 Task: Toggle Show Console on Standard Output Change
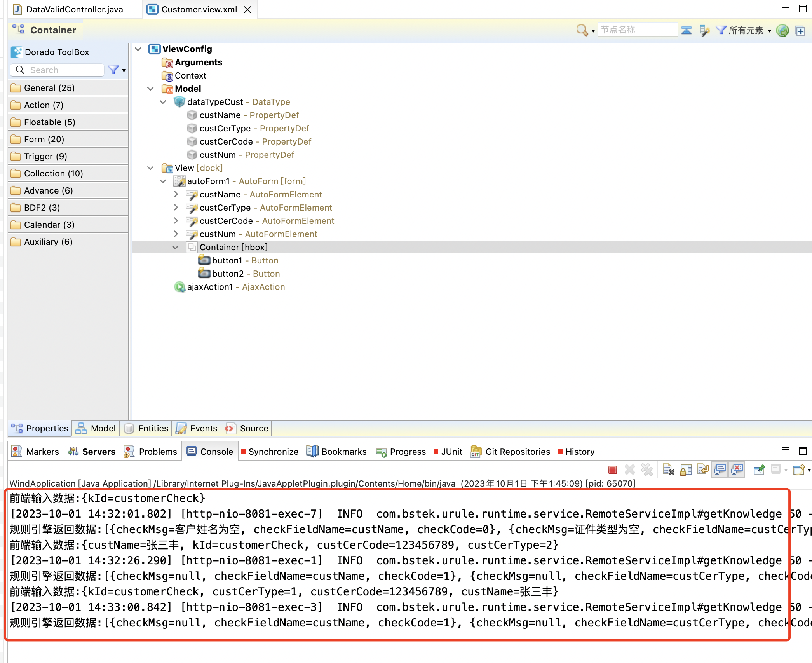coord(720,470)
